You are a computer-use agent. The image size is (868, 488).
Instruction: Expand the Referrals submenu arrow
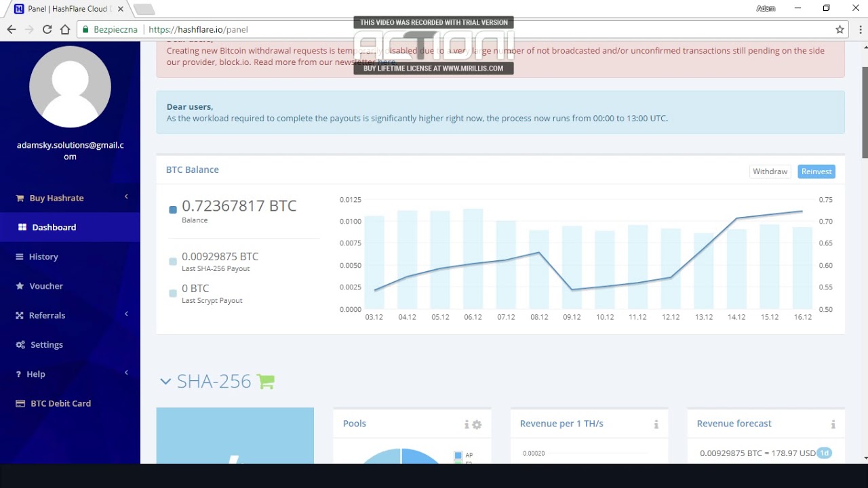click(x=126, y=314)
